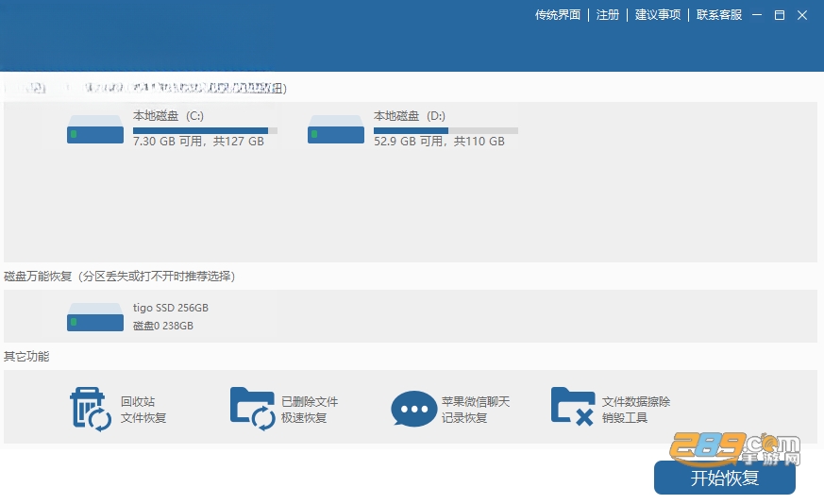
Task: Click the 回收站 文件恢复 label
Action: tap(143, 410)
